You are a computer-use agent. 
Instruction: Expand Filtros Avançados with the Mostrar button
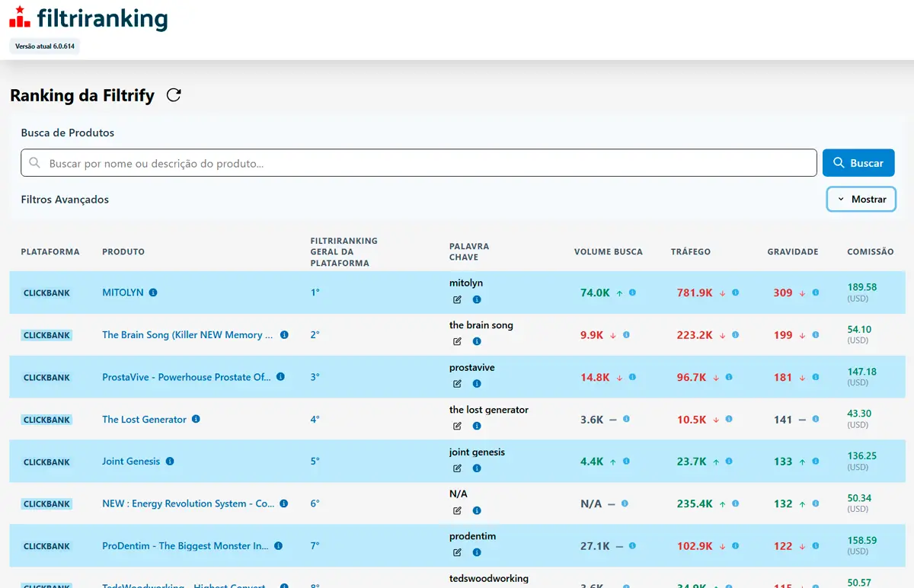point(861,199)
